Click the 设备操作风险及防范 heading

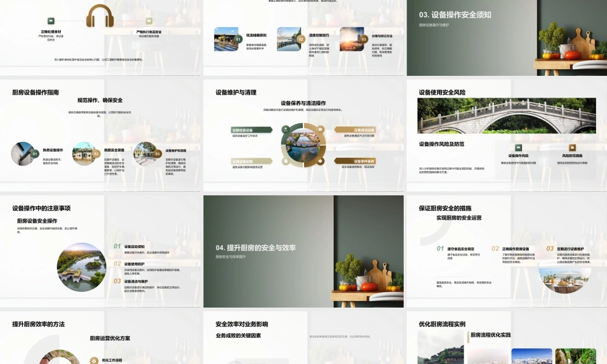click(x=442, y=144)
